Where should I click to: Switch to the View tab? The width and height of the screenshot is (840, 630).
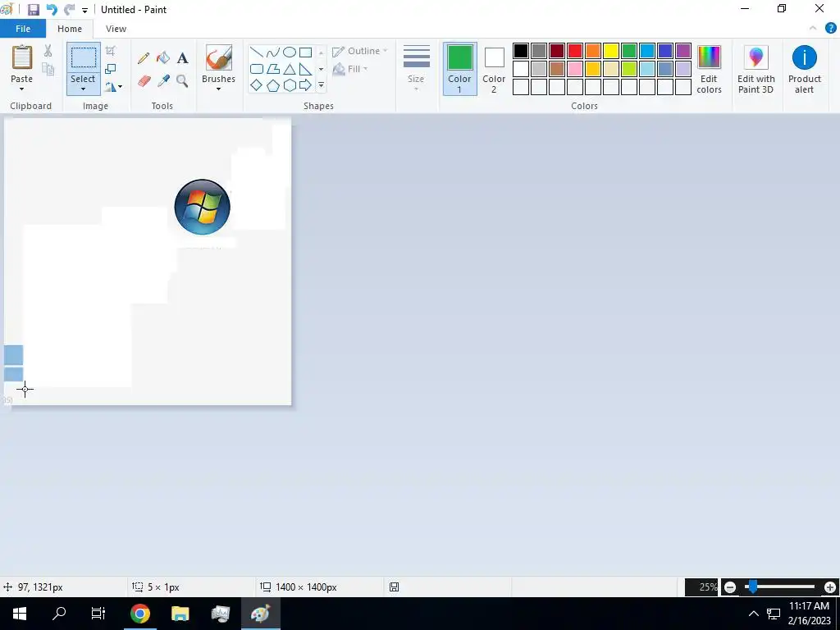(x=116, y=29)
